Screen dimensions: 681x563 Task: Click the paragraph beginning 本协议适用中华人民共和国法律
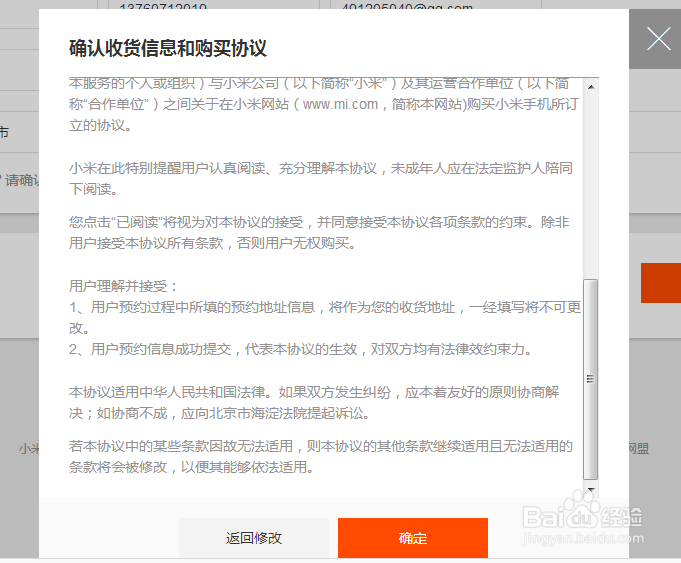point(314,403)
